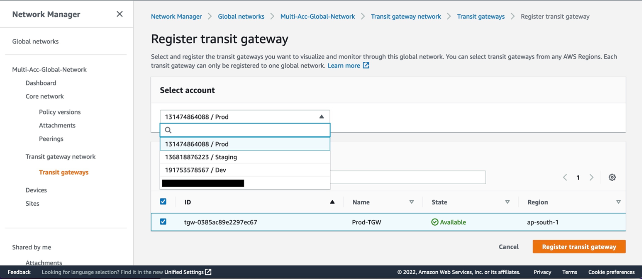Click the transit gateway filter input

point(408,178)
